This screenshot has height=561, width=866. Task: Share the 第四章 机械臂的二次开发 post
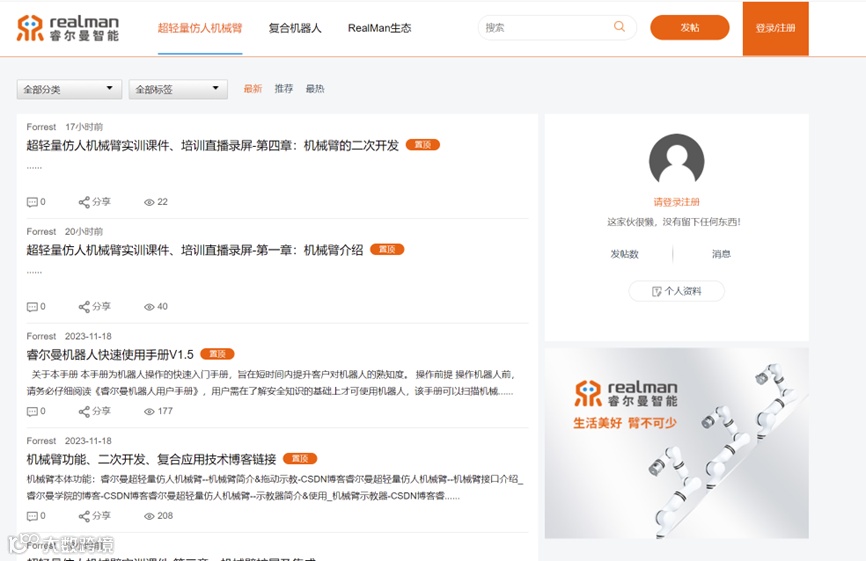click(94, 202)
